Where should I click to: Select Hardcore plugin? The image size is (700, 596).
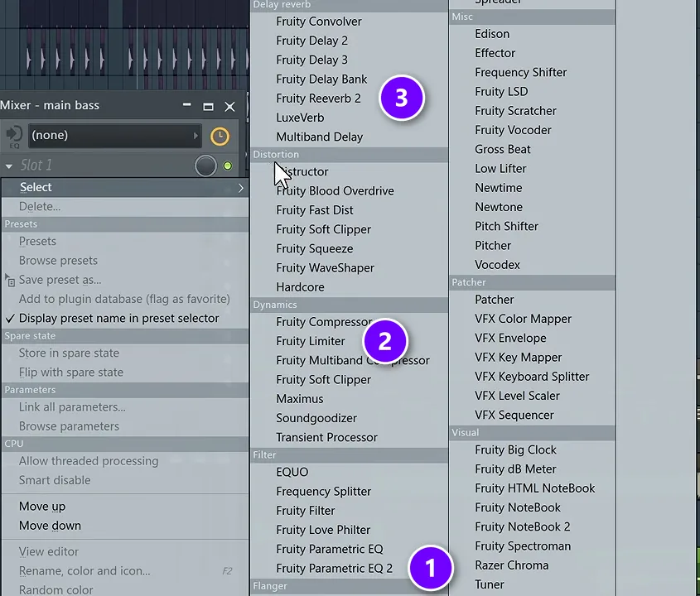coord(300,287)
